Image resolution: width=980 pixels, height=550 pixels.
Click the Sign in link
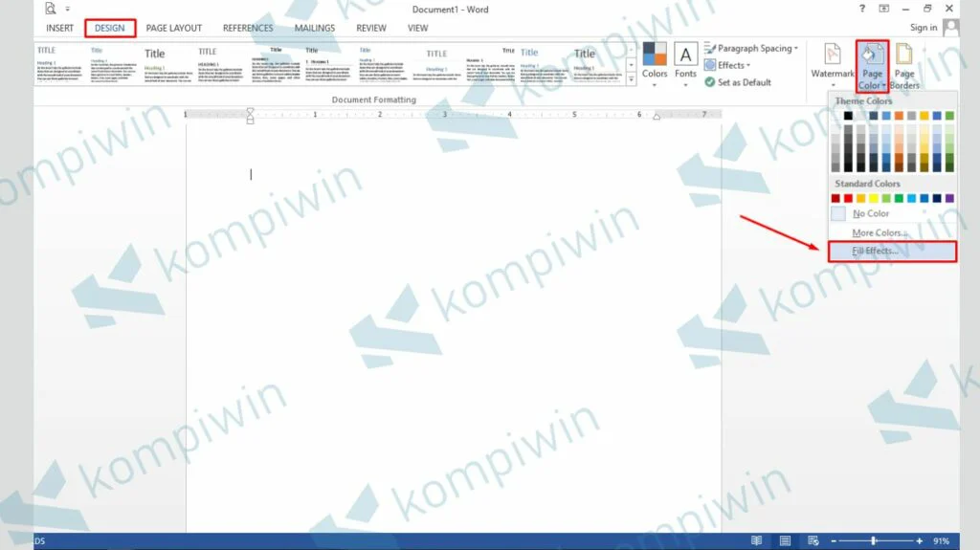pyautogui.click(x=924, y=28)
